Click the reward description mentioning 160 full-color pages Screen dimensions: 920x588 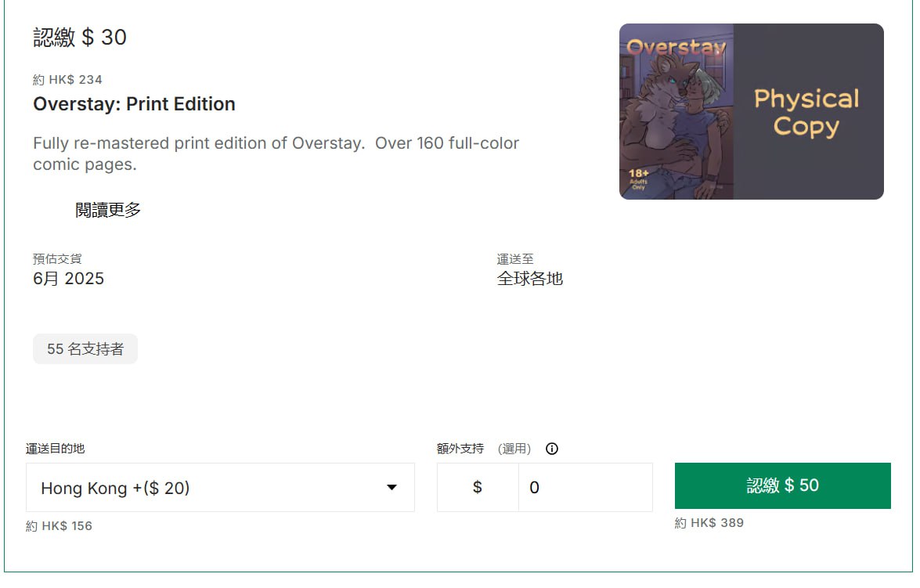(276, 153)
